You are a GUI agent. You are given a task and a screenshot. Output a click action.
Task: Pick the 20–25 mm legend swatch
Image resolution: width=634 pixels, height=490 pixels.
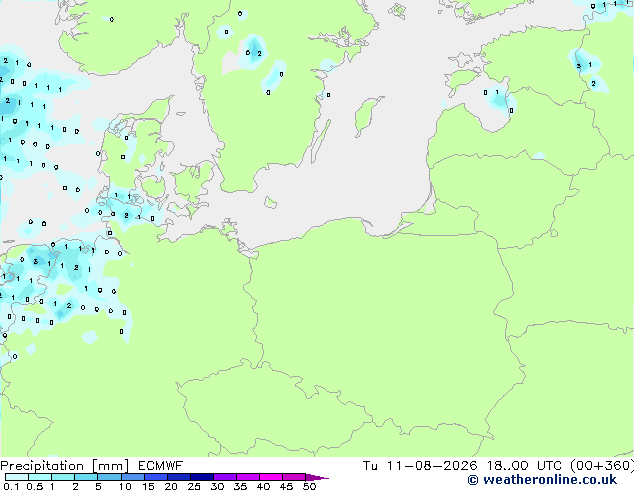click(x=179, y=477)
